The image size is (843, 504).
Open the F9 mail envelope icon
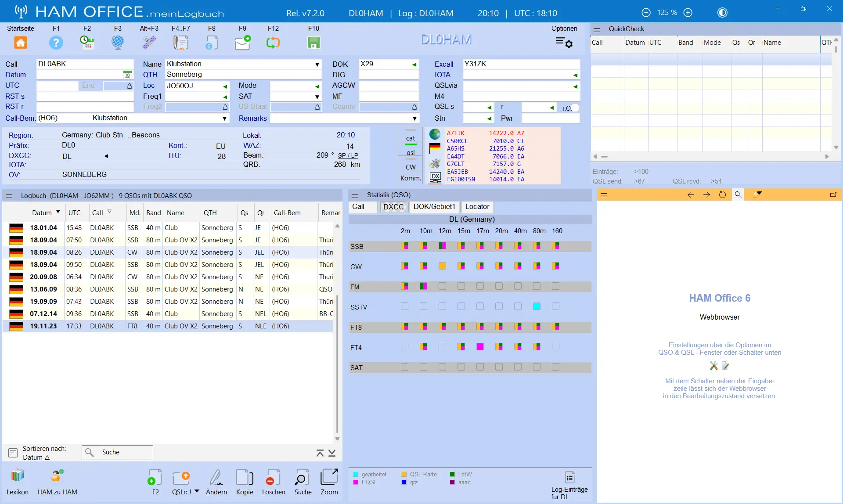coord(242,43)
